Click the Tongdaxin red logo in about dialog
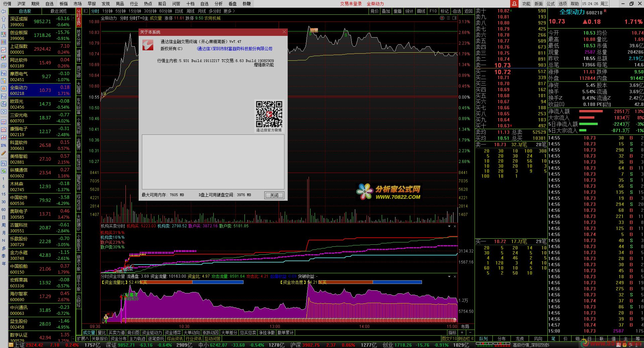Viewport: 644px width, 348px height. click(148, 45)
